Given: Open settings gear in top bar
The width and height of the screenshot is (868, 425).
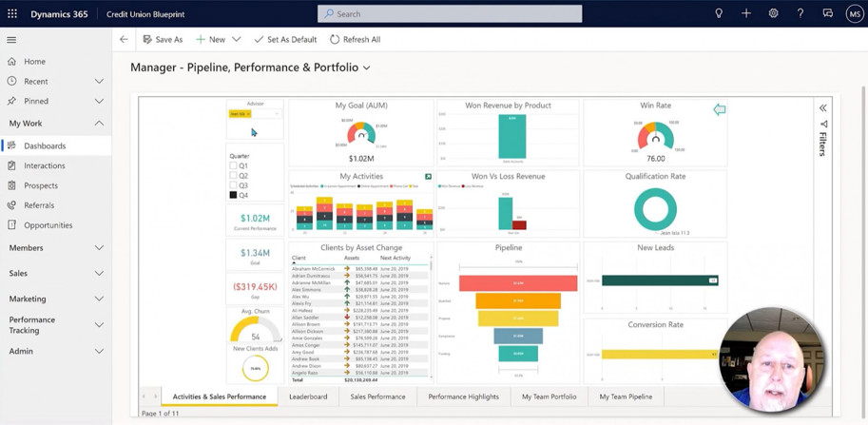Looking at the screenshot, I should tap(773, 14).
